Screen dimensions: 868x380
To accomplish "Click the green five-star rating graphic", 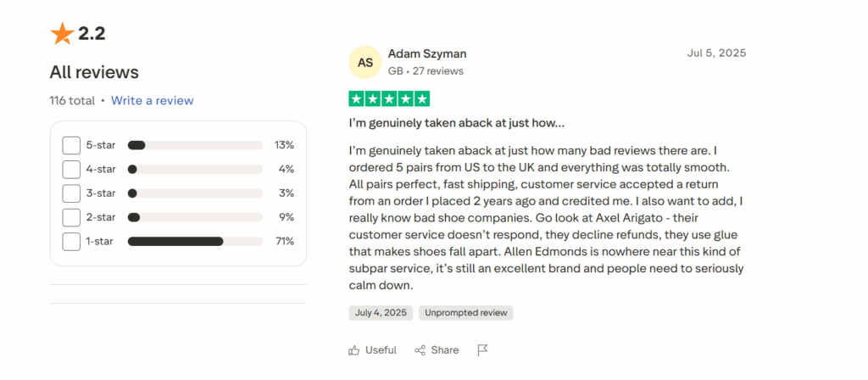I will 389,98.
